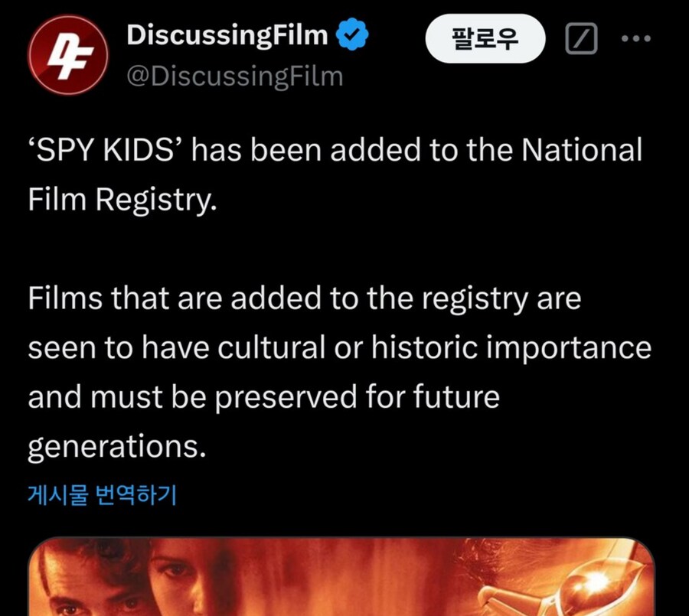Image resolution: width=689 pixels, height=616 pixels.
Task: Open the DiscussingFilm red profile avatar
Action: coord(67,54)
